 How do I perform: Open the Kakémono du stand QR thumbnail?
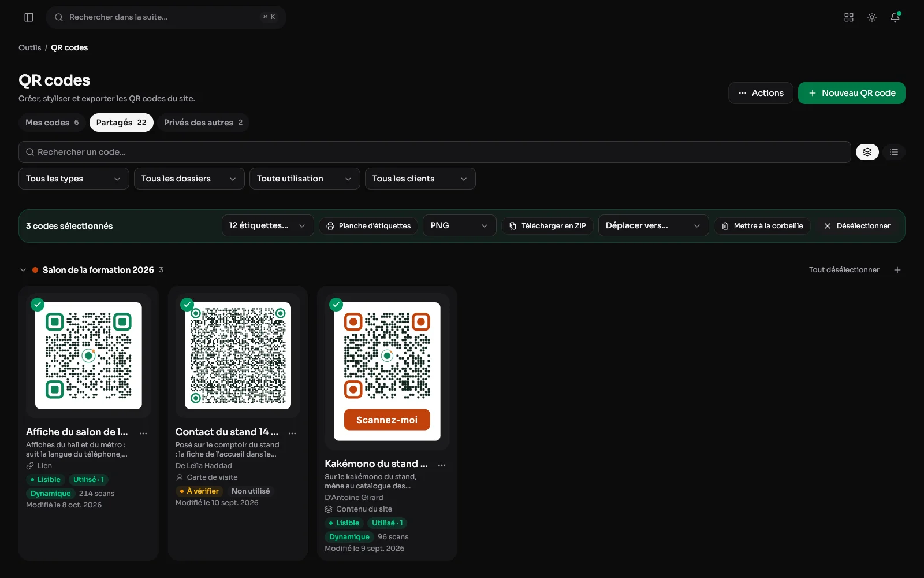coord(387,371)
